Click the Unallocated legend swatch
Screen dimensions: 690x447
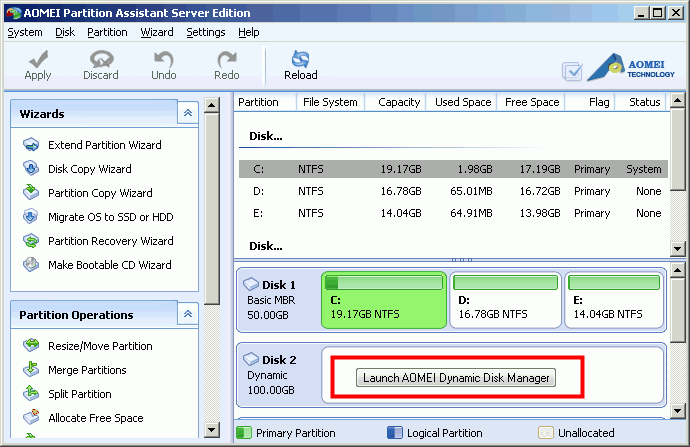pyautogui.click(x=546, y=432)
